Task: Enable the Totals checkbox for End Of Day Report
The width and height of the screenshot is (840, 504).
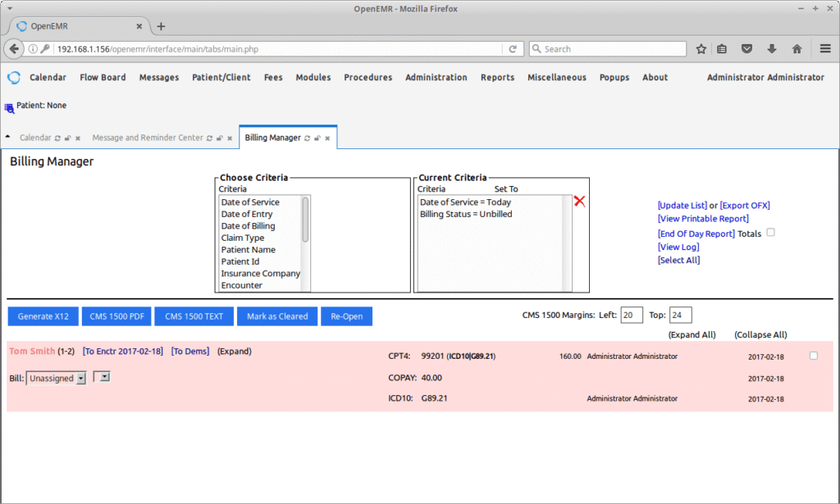Action: (770, 232)
